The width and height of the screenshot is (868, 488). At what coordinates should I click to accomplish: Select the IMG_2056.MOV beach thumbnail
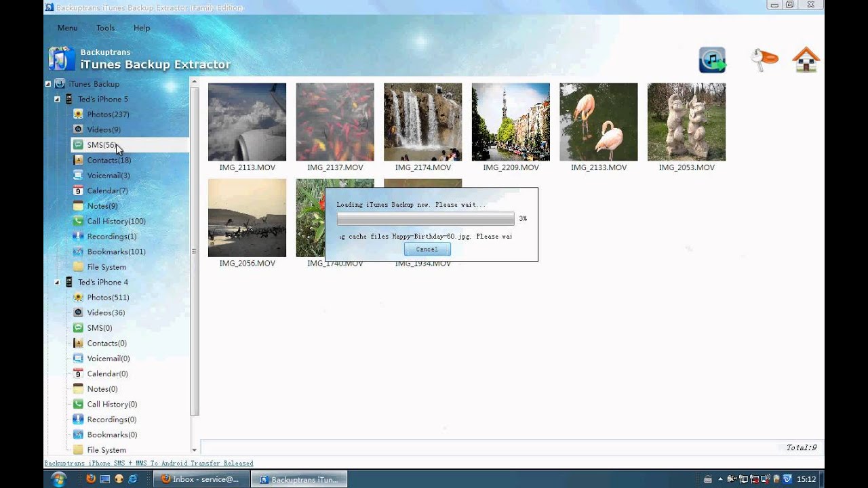(247, 218)
